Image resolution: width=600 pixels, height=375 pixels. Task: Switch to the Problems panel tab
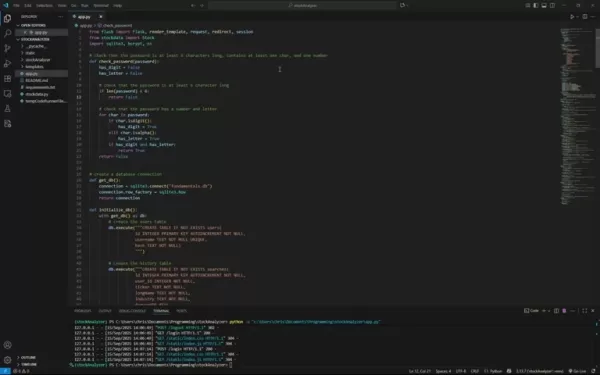click(x=83, y=311)
